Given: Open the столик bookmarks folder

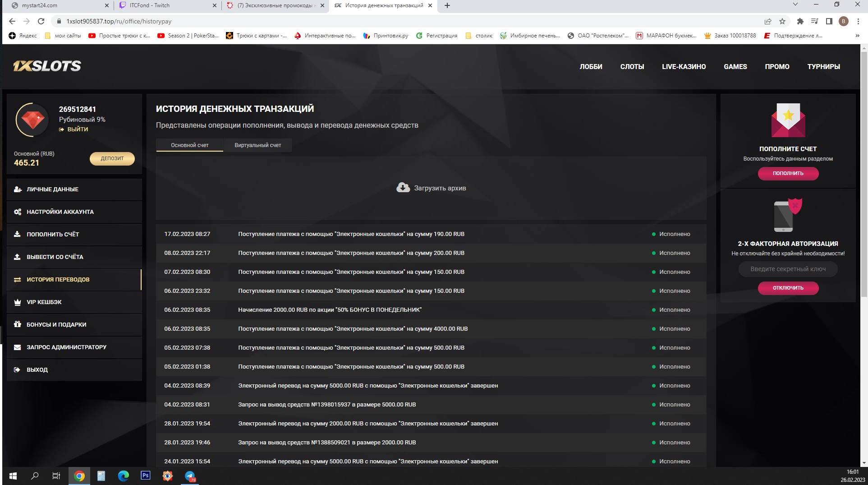Looking at the screenshot, I should click(478, 36).
